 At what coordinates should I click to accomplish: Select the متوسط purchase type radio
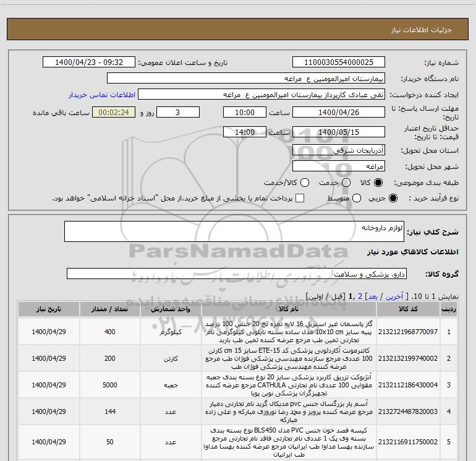click(x=357, y=198)
